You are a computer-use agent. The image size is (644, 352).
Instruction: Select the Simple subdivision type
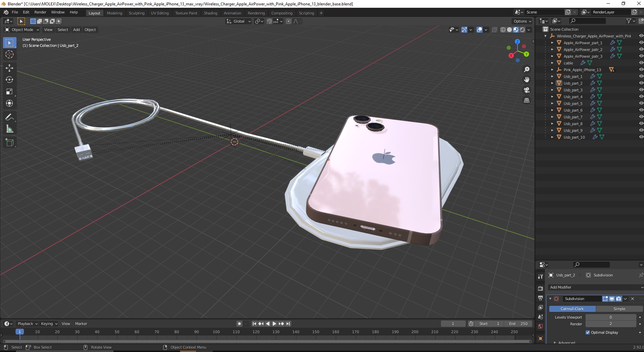[x=619, y=309]
